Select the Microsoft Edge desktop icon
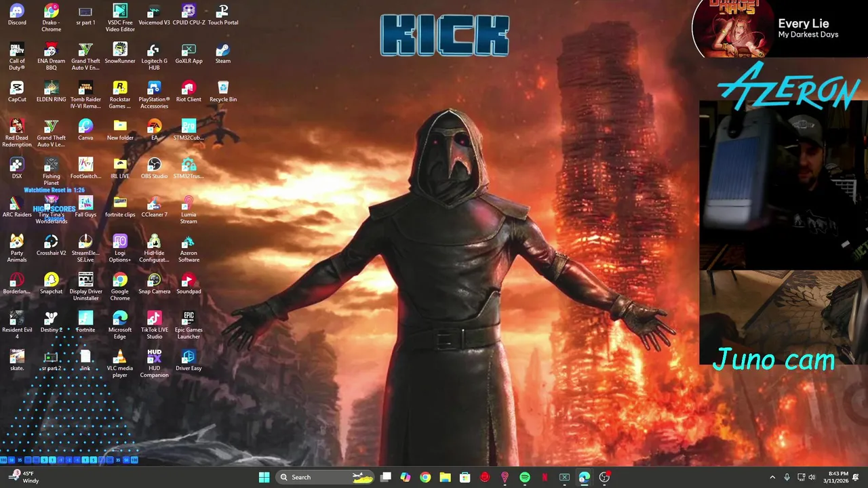Screen dimensions: 868x488 click(120, 326)
